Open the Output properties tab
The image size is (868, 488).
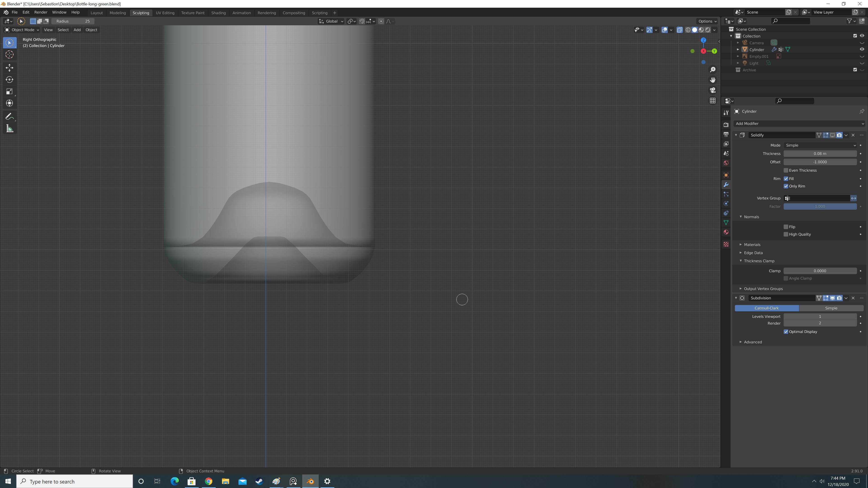(726, 134)
